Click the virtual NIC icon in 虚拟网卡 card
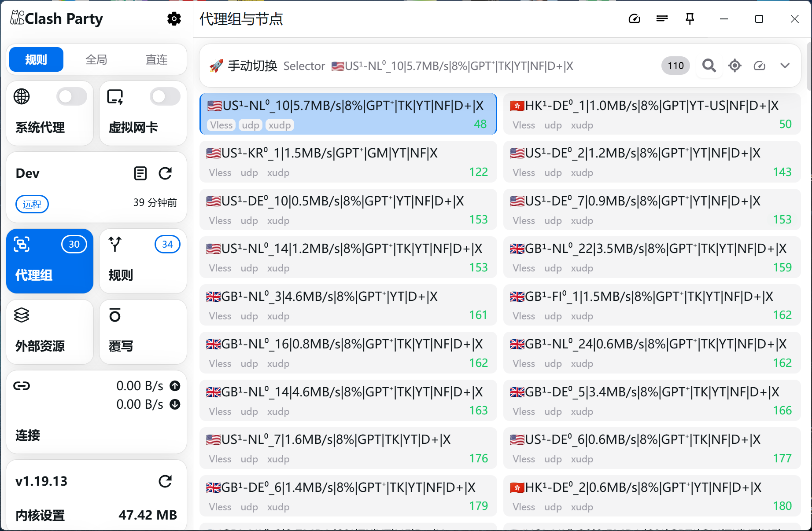This screenshot has height=531, width=812. 115,96
